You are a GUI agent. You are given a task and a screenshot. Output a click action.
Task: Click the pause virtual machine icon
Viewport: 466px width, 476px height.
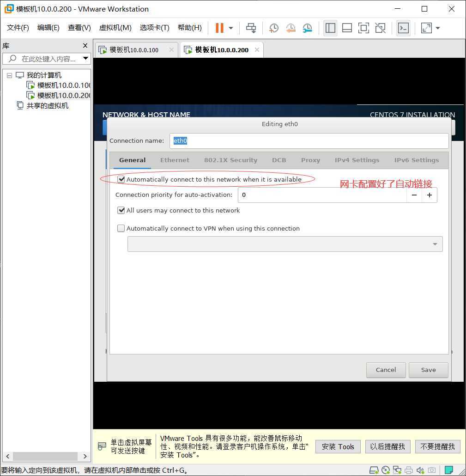[219, 28]
